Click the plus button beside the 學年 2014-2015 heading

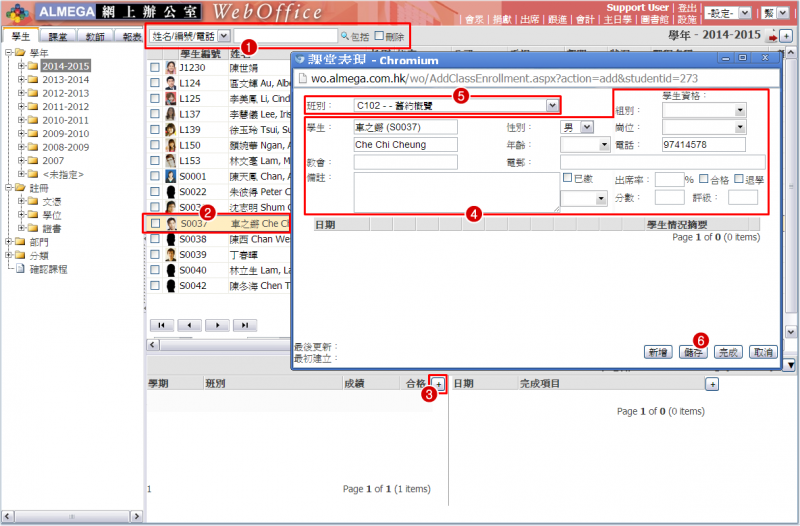pyautogui.click(x=786, y=36)
